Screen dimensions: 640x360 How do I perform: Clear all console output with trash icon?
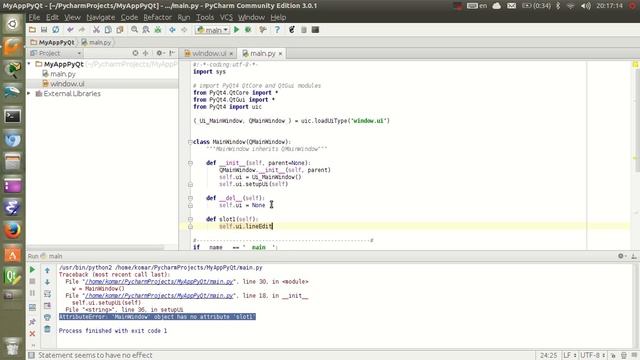tap(47, 329)
